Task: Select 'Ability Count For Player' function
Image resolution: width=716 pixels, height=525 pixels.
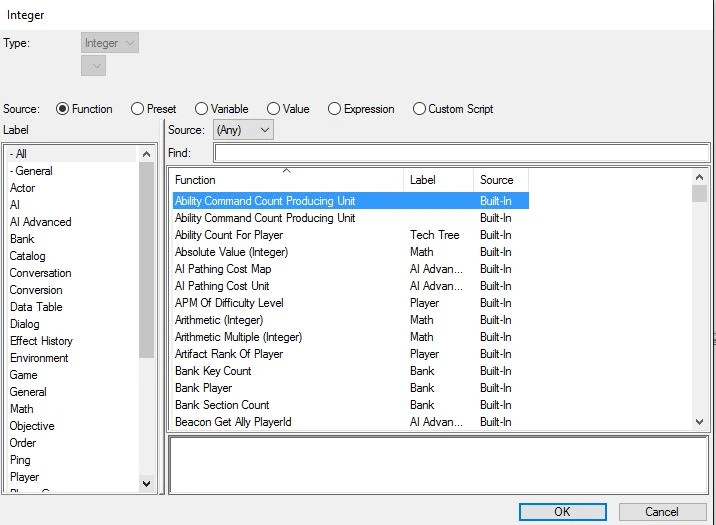Action: 351,235
